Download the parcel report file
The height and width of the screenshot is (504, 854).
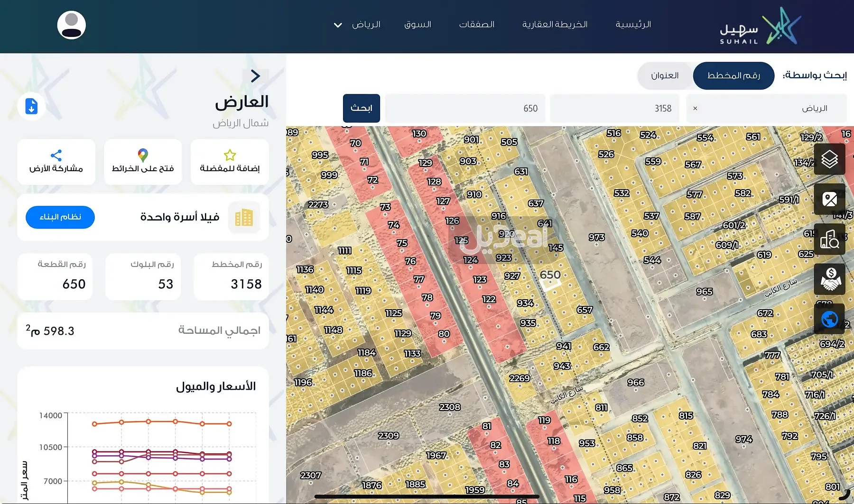(x=31, y=106)
